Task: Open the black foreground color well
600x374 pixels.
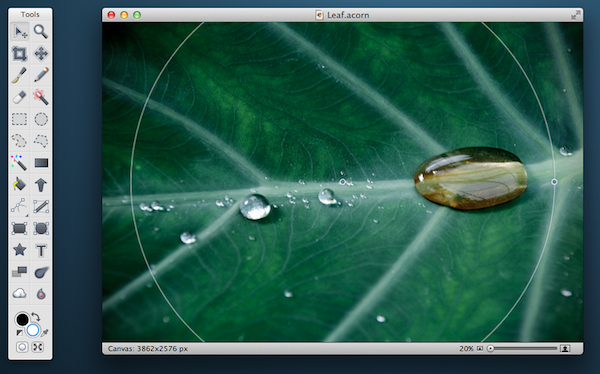Action: click(22, 319)
